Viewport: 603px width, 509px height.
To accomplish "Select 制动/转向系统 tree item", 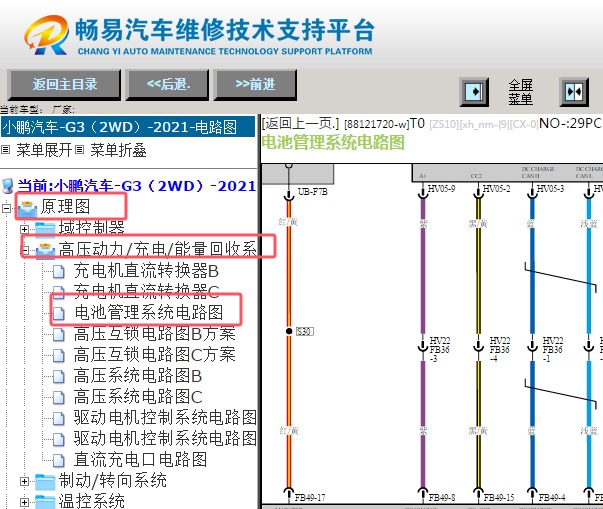I will [x=112, y=481].
